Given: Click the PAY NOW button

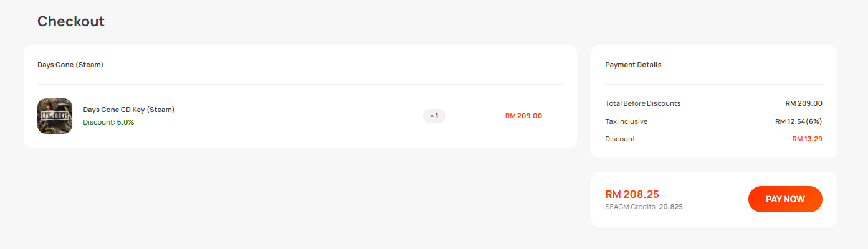Looking at the screenshot, I should [x=785, y=199].
